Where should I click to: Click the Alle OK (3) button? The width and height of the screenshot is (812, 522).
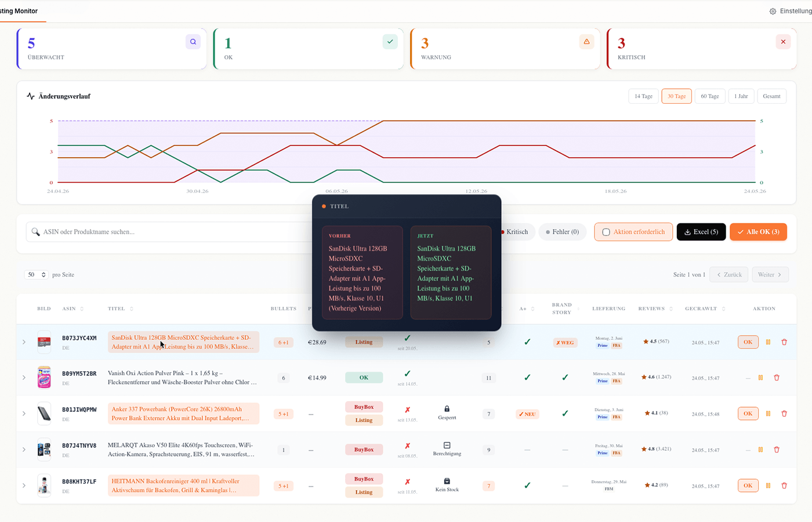coord(758,232)
